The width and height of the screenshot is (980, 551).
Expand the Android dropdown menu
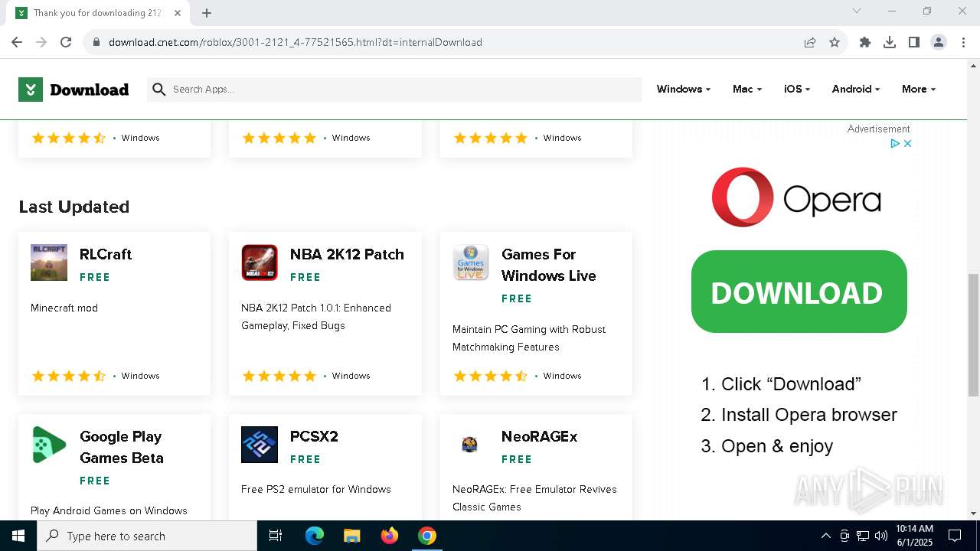855,90
